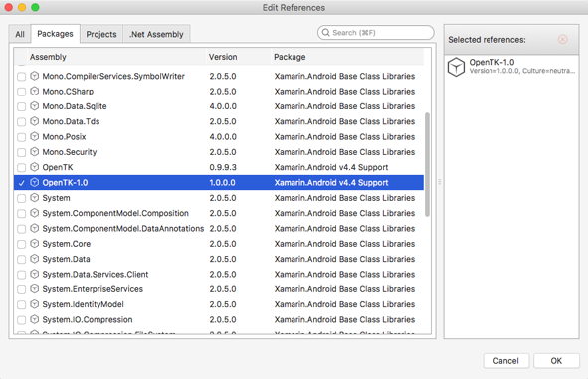The width and height of the screenshot is (588, 379).
Task: Enable the Mono.Data.Sqlite reference checkbox
Action: click(21, 106)
